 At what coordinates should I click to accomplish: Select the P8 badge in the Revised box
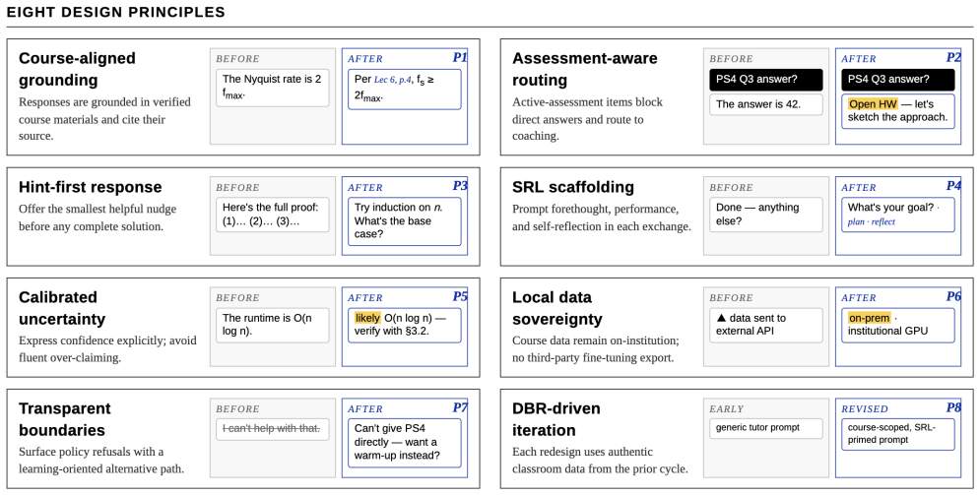click(x=953, y=408)
